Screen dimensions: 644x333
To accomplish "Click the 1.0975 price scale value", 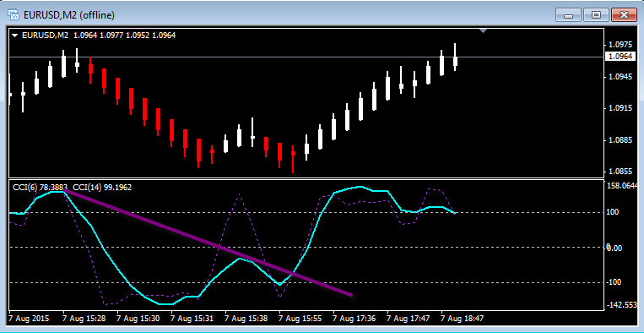I will point(620,45).
